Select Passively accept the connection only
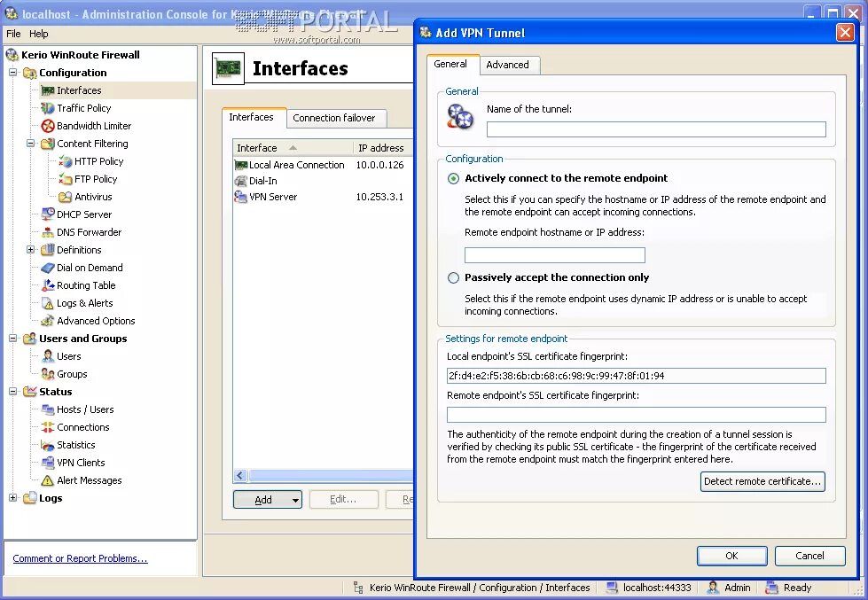868x600 pixels. click(x=453, y=278)
